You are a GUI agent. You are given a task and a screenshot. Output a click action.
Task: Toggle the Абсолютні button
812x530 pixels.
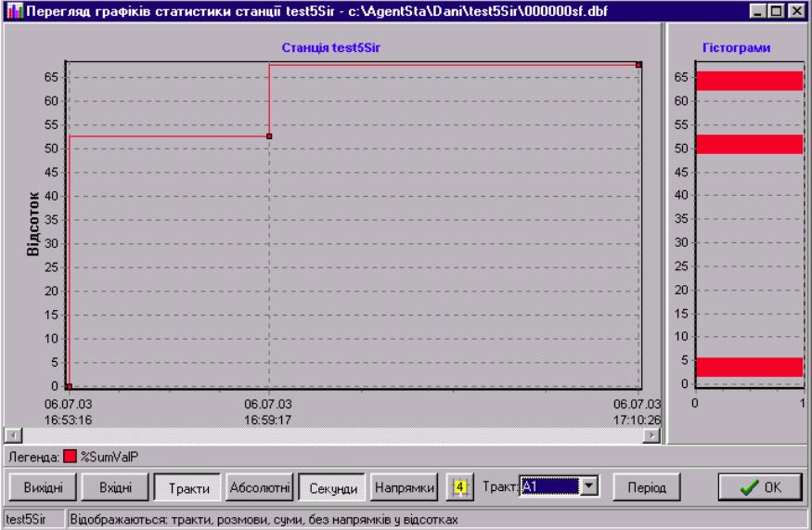[x=260, y=487]
